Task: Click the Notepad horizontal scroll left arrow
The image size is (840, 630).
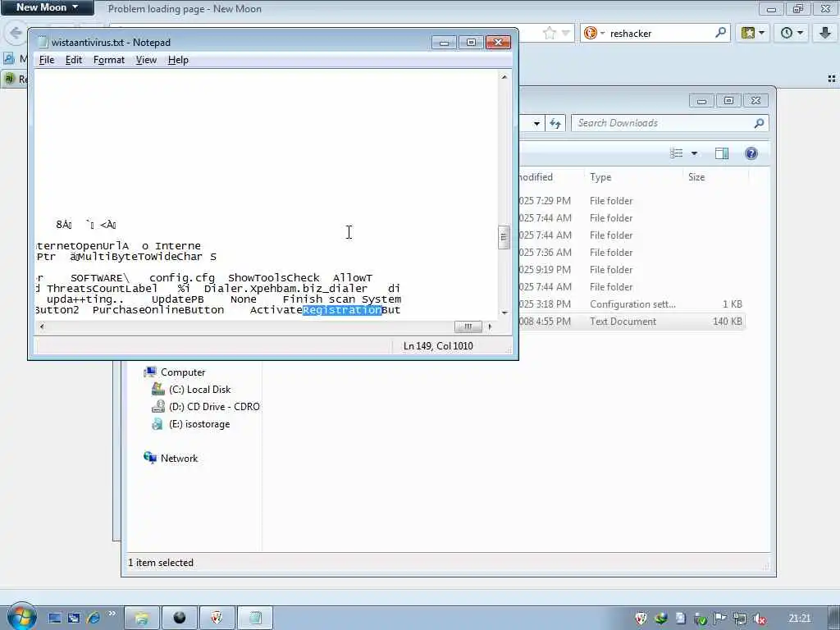Action: (x=42, y=326)
